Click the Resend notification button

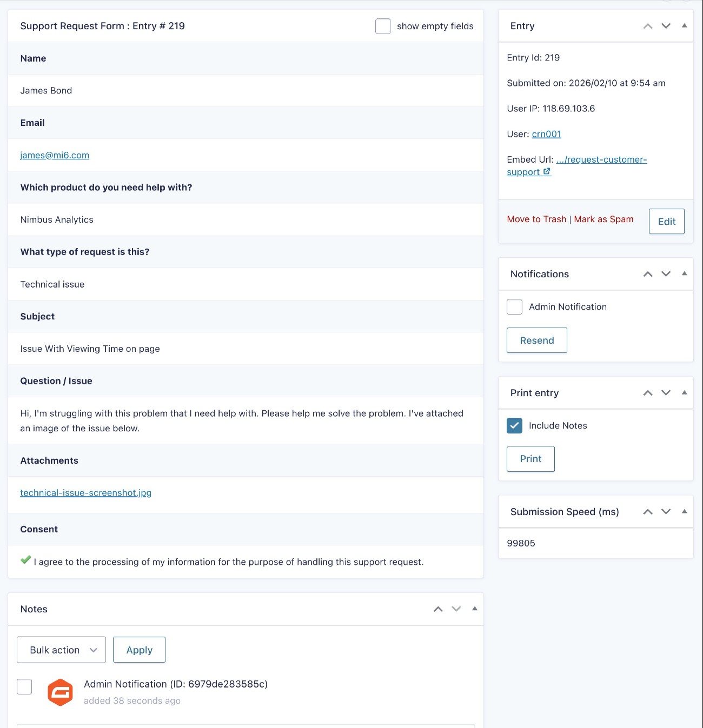[x=536, y=340]
